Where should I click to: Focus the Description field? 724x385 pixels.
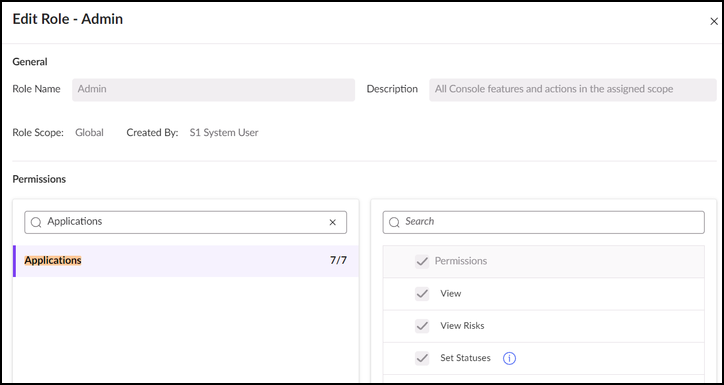[x=573, y=90]
